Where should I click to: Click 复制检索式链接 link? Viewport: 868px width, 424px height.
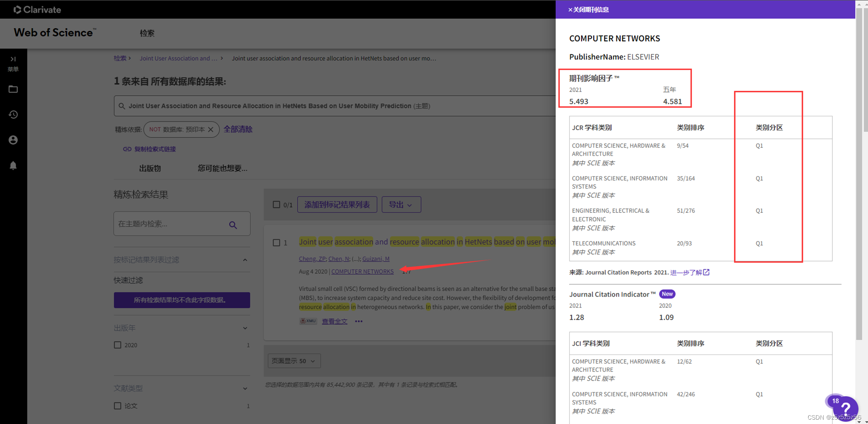[x=155, y=149]
